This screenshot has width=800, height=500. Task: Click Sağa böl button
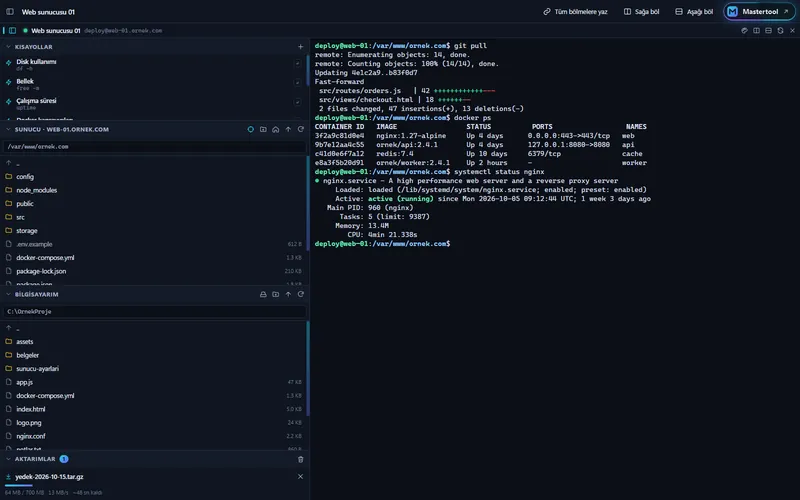(x=641, y=11)
